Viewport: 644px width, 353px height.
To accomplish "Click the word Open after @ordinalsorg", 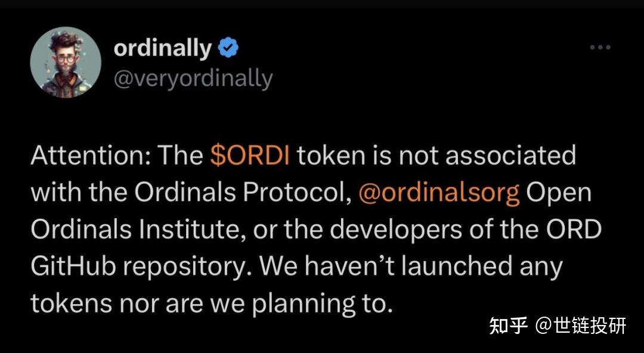I will 559,194.
